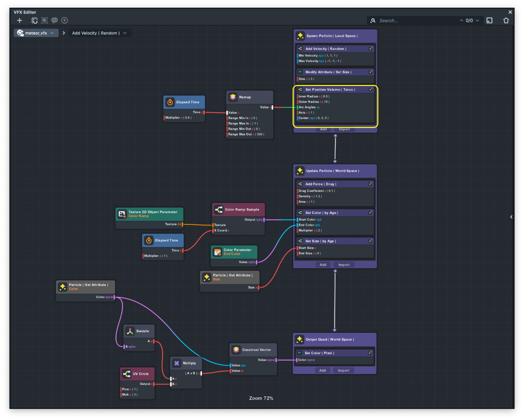
Task: Disable the Add Velocity (Random) checkbox
Action: pyautogui.click(x=371, y=49)
